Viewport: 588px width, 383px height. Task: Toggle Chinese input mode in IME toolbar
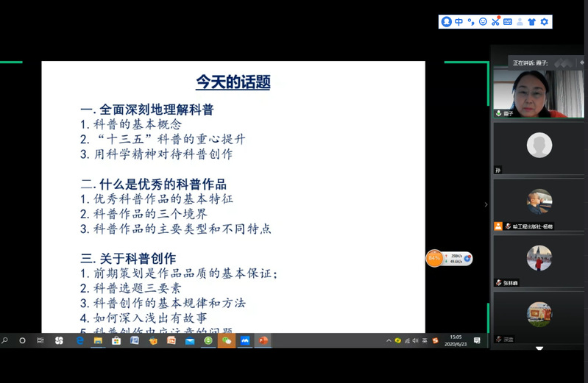coord(459,22)
